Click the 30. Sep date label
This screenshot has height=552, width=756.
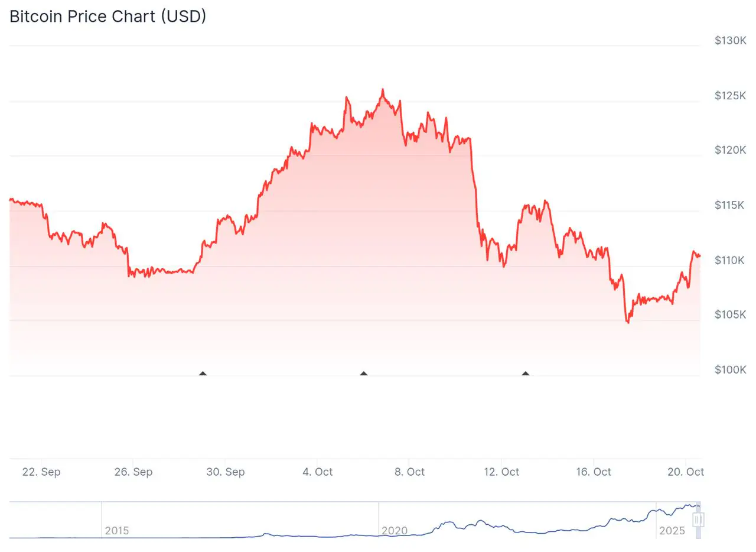[226, 472]
